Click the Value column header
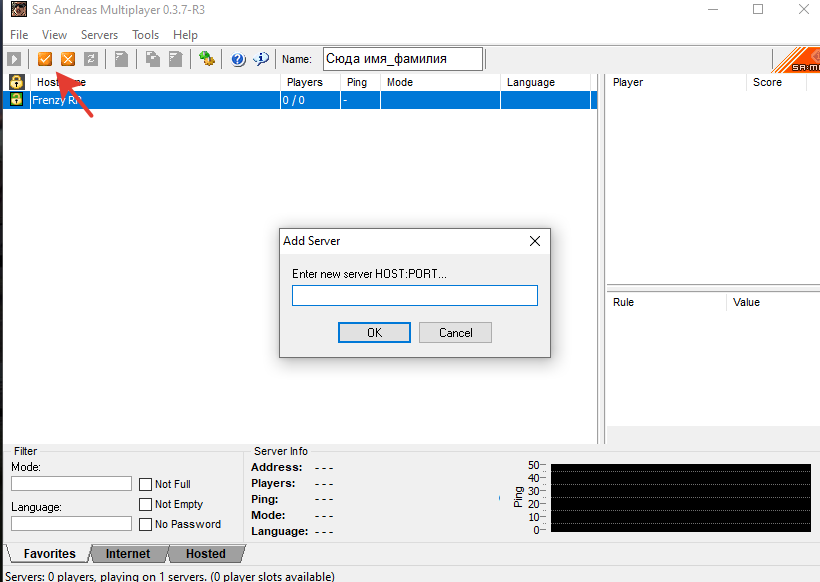Screen dimensions: 820x582 (773, 302)
